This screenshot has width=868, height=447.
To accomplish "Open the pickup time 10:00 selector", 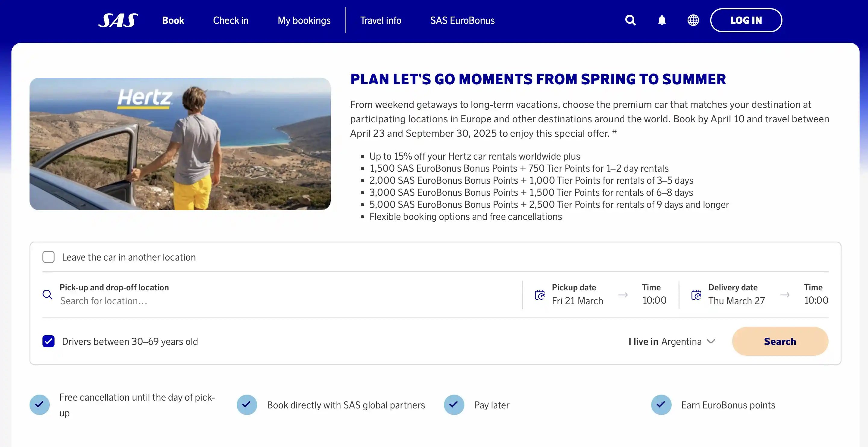I will pos(654,300).
